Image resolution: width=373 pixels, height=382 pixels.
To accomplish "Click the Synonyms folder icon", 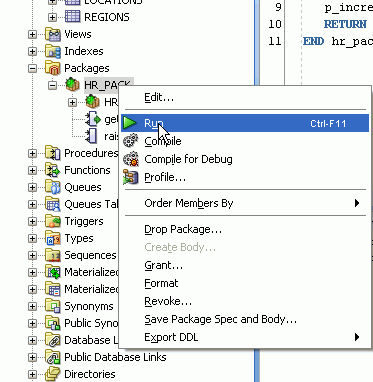I will 53,306.
